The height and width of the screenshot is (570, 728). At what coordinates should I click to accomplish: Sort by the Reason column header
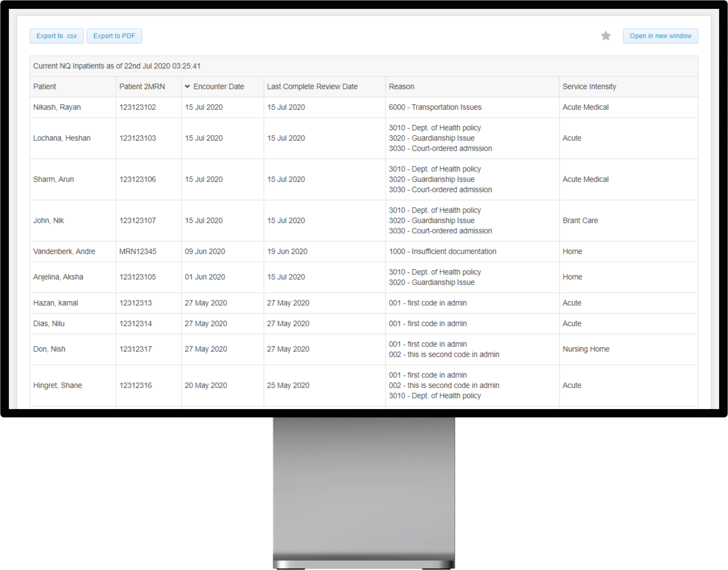pyautogui.click(x=401, y=86)
